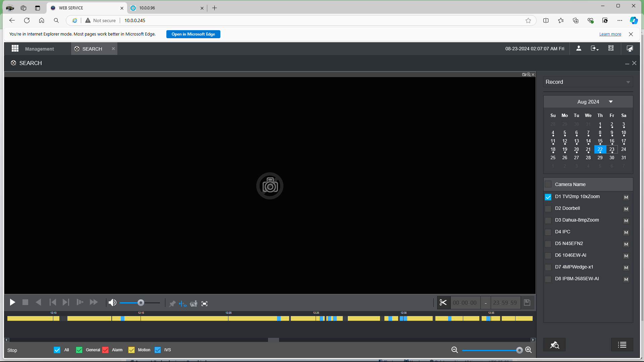Screen dimensions: 644x362
Task: Click the QR code icon
Action: pyautogui.click(x=611, y=48)
